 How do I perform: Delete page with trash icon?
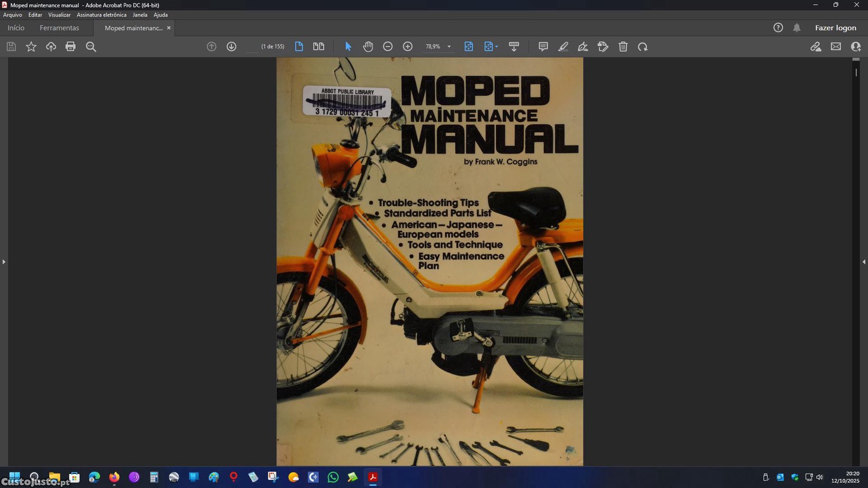pyautogui.click(x=623, y=47)
